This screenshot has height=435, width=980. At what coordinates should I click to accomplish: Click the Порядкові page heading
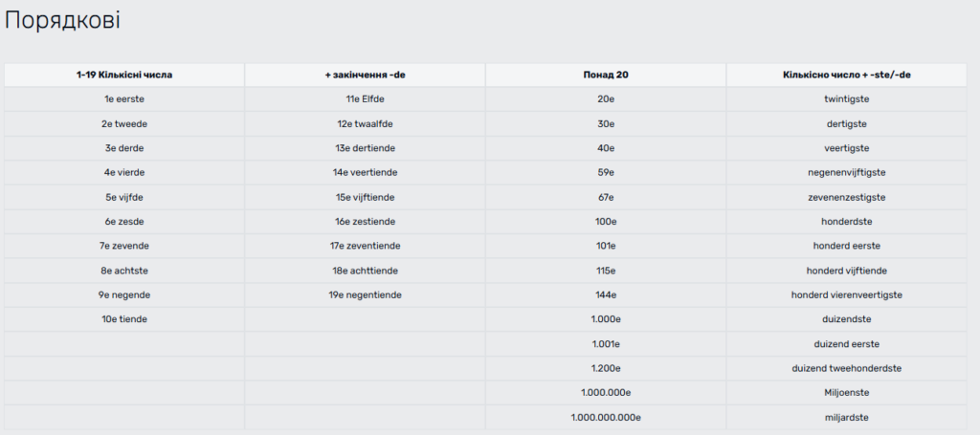point(63,20)
